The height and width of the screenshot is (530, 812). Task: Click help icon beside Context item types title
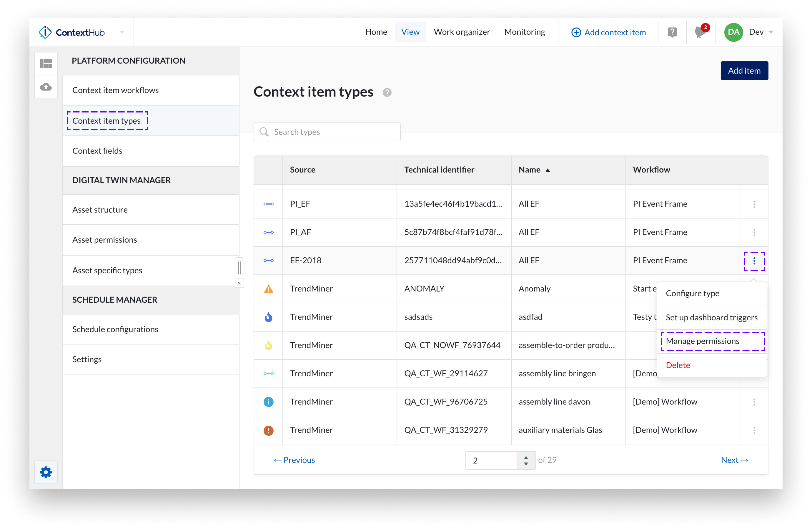[387, 92]
